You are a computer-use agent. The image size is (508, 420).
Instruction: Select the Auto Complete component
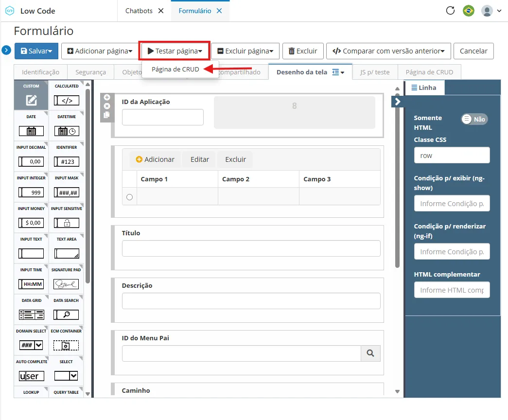pos(31,371)
